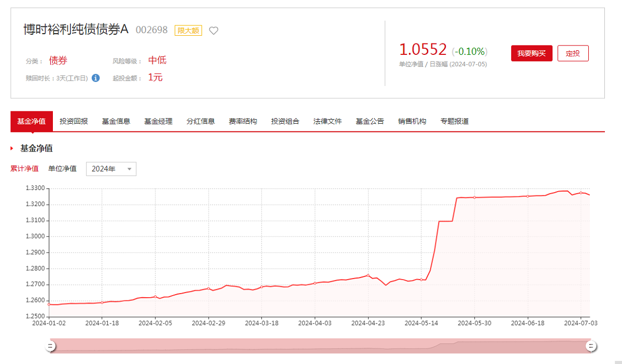Click the data point at 2024-06-18

pyautogui.click(x=528, y=196)
